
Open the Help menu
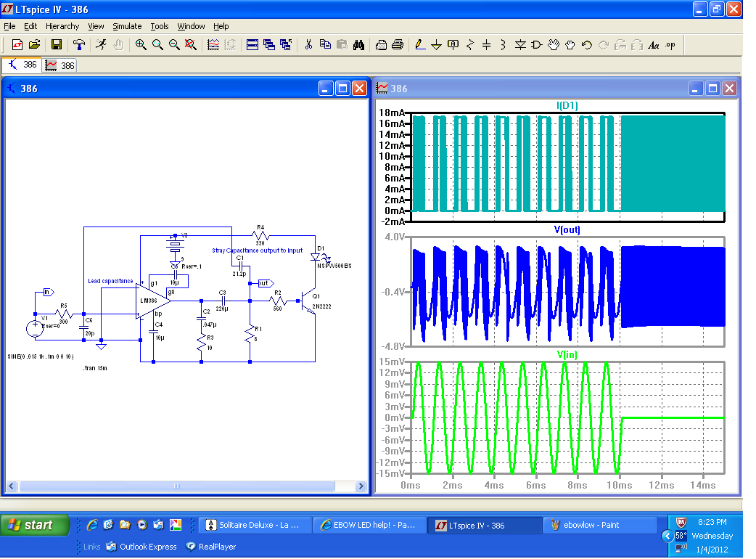pos(221,26)
